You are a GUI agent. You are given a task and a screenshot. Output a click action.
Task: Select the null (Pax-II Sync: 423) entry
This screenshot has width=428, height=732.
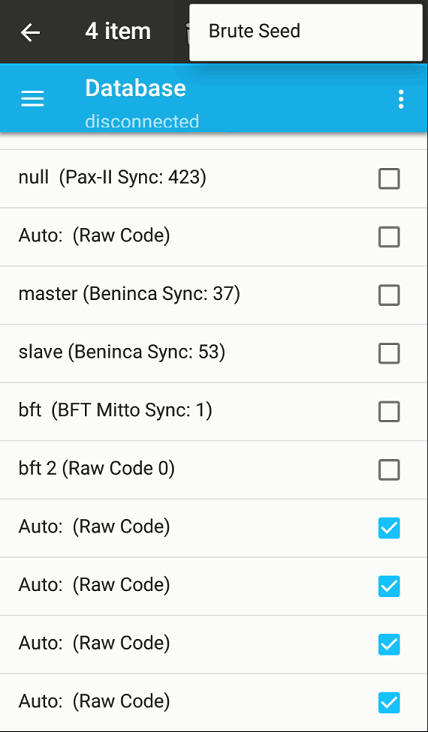coord(214,179)
